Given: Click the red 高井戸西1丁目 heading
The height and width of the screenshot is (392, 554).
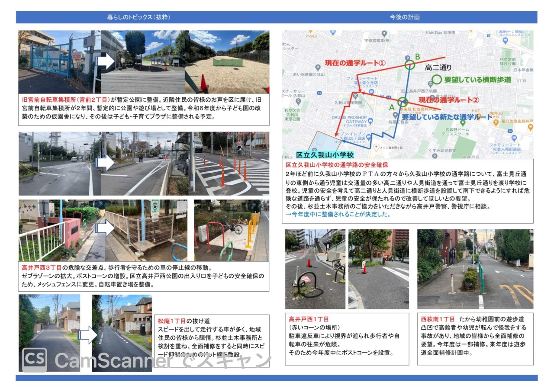Looking at the screenshot, I should [309, 319].
